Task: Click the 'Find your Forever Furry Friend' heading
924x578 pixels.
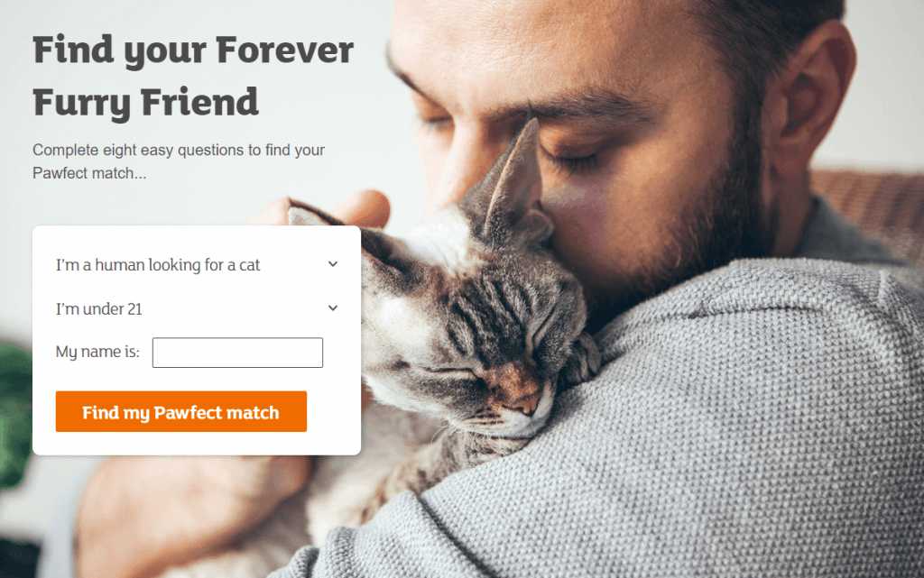Action: (193, 76)
